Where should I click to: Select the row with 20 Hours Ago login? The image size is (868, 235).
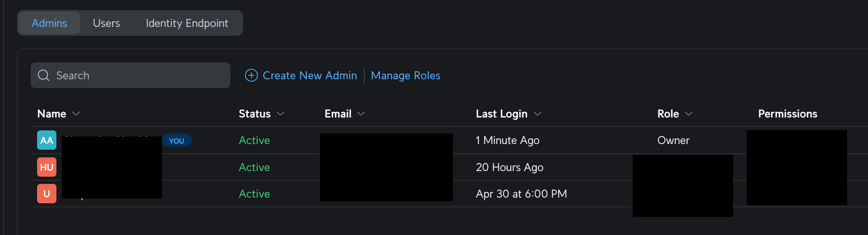pos(510,167)
